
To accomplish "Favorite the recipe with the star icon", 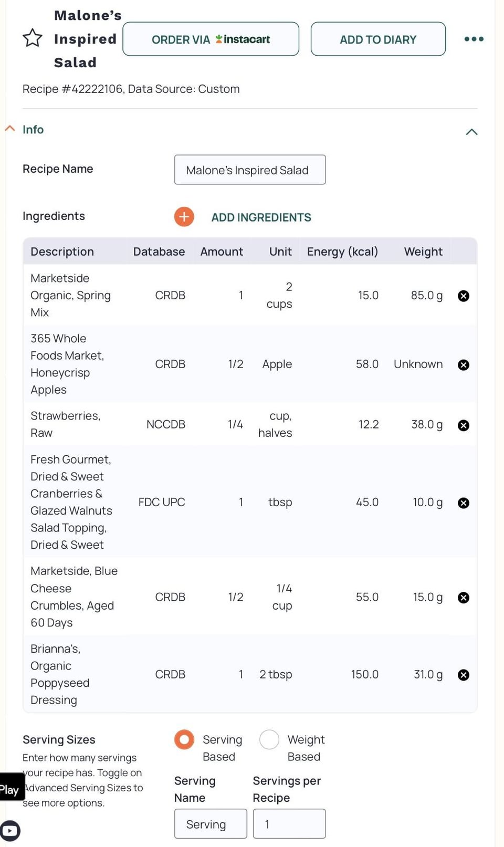I will point(32,38).
